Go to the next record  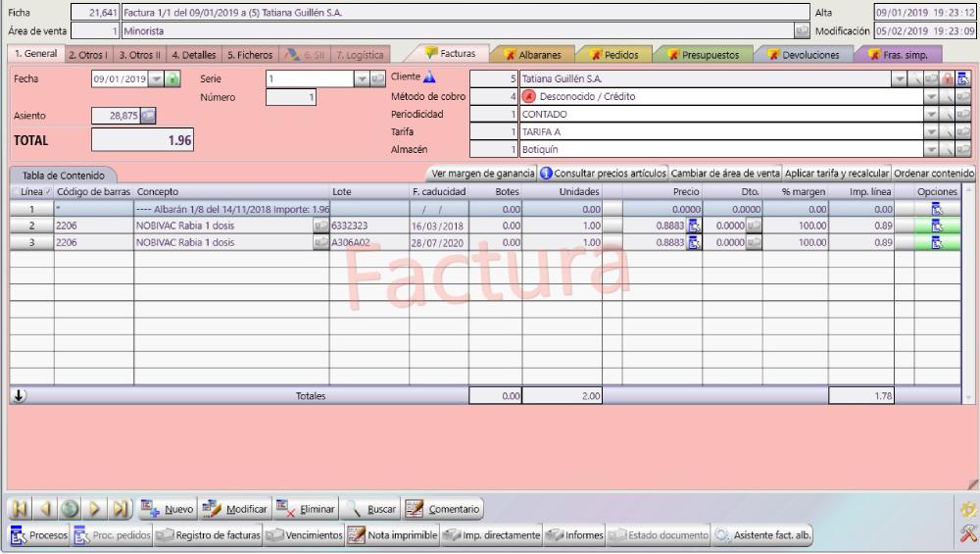(96, 510)
